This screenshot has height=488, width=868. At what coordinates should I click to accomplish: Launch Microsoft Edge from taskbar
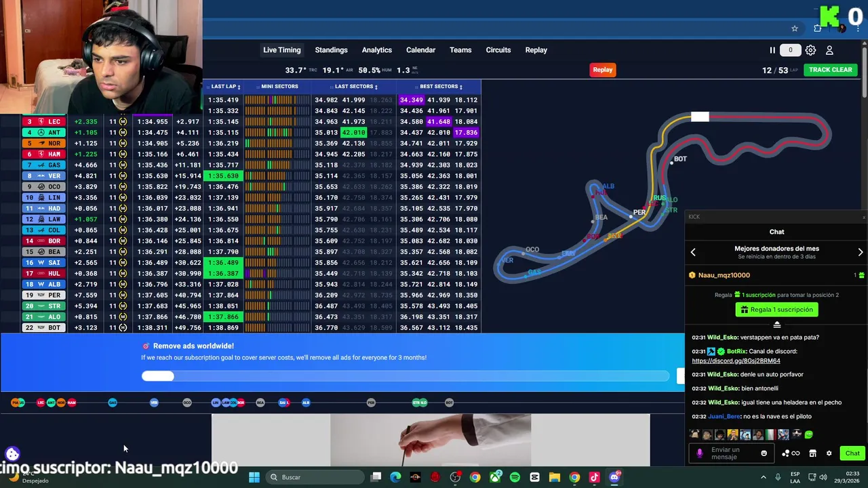tap(396, 477)
